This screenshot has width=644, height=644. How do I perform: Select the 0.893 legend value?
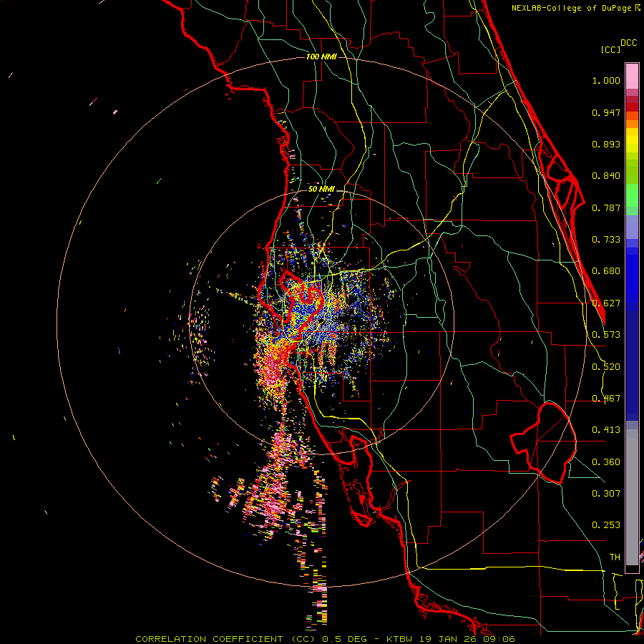(x=606, y=144)
